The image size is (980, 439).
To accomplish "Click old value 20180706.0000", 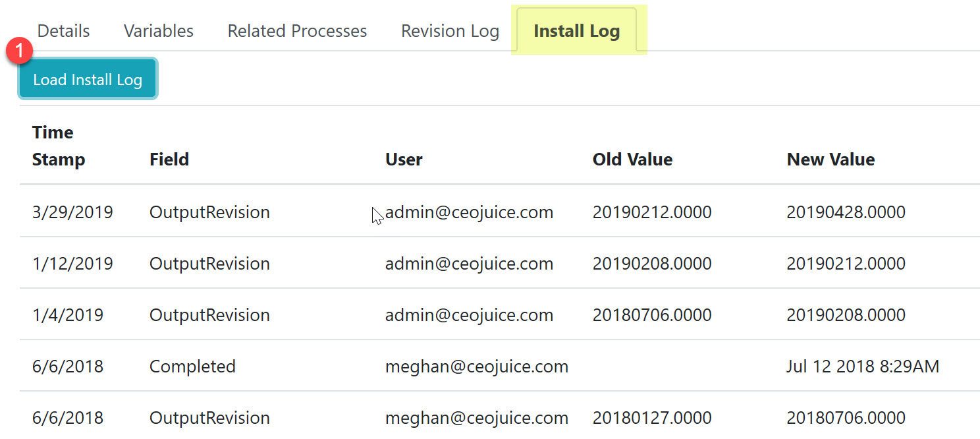I will pyautogui.click(x=652, y=315).
